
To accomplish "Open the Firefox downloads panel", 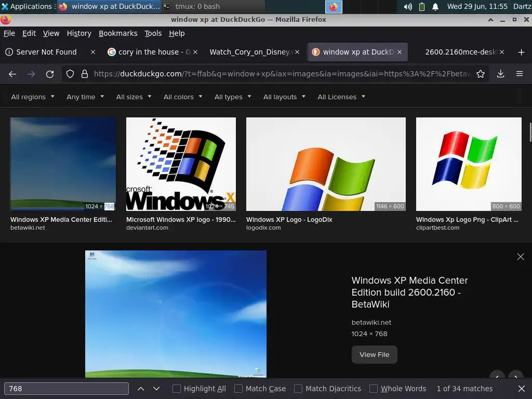I will coord(500,74).
